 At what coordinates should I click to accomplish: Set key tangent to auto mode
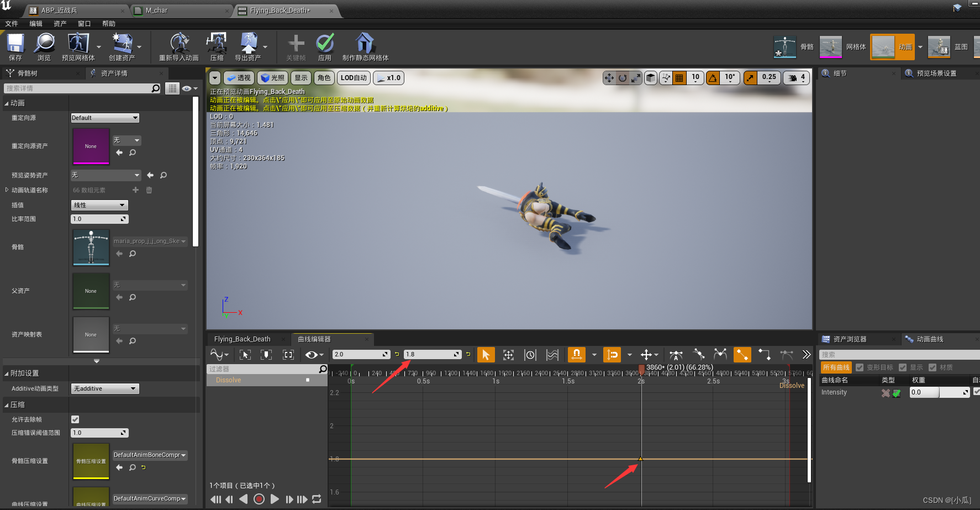click(676, 355)
